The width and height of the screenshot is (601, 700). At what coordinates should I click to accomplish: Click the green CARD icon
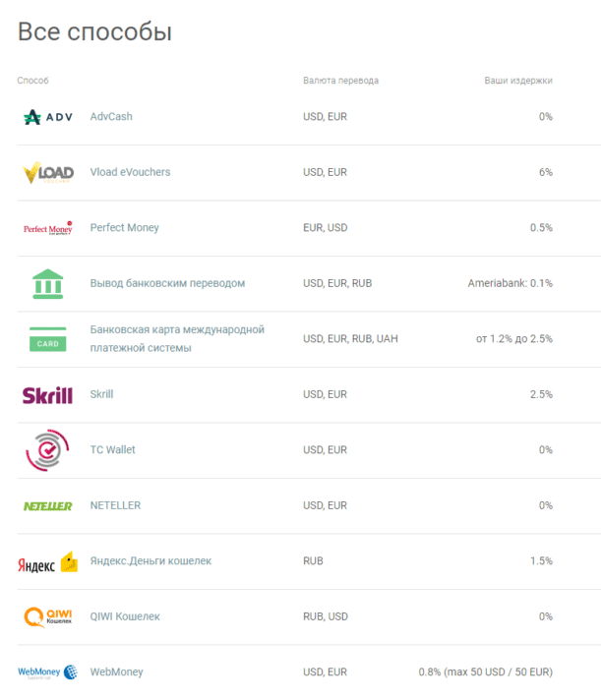coord(47,339)
